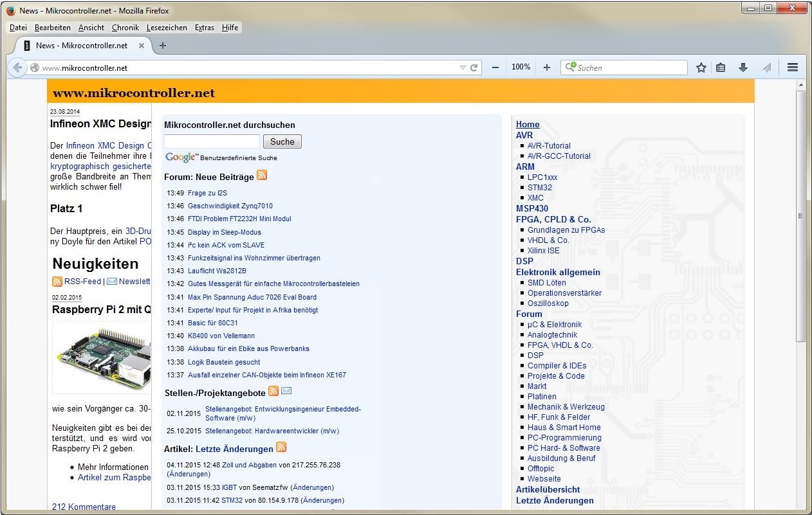Bookmark this page with the star icon
The width and height of the screenshot is (812, 515).
point(701,68)
